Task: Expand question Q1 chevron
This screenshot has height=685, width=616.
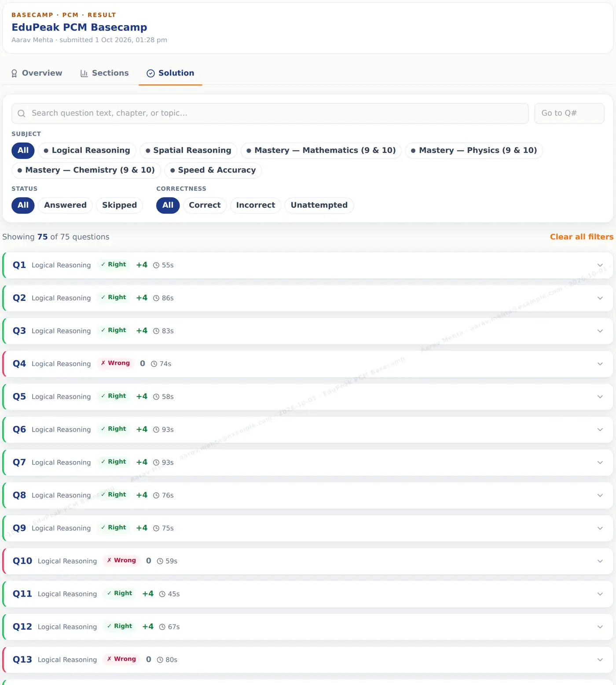Action: (600, 265)
